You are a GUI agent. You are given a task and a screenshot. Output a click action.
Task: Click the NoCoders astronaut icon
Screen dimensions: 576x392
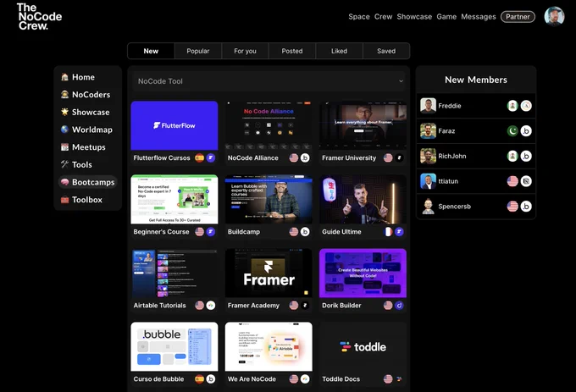click(64, 95)
